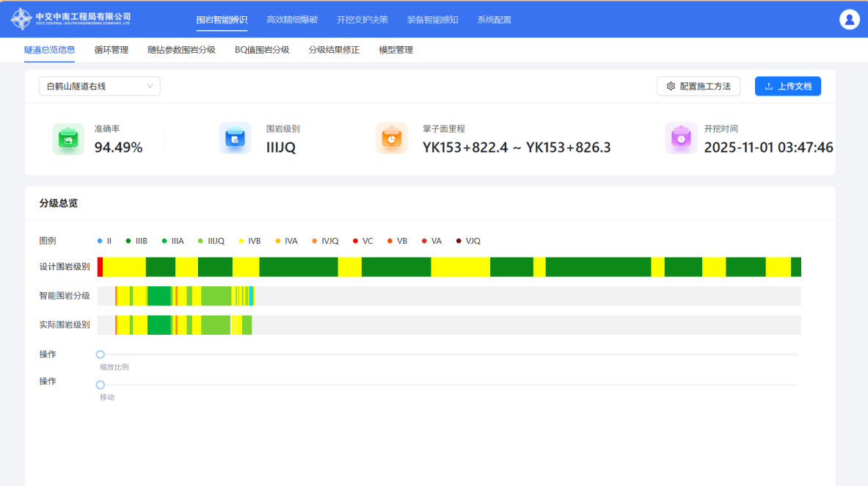Open the user profile avatar
The height and width of the screenshot is (486, 868).
click(849, 20)
